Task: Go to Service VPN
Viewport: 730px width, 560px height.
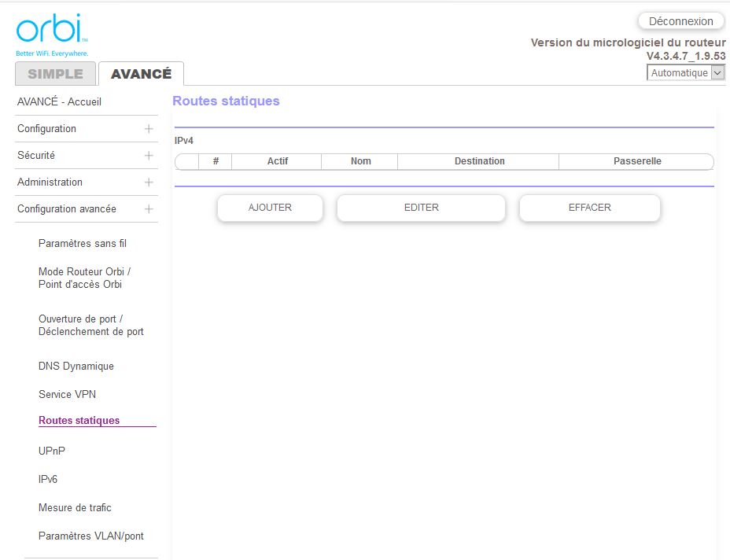Action: coord(67,395)
